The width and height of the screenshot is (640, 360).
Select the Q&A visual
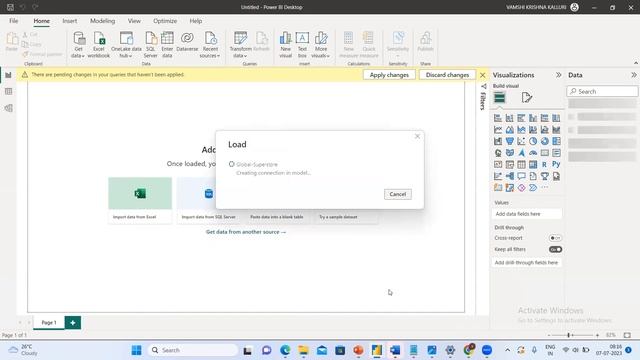521,176
